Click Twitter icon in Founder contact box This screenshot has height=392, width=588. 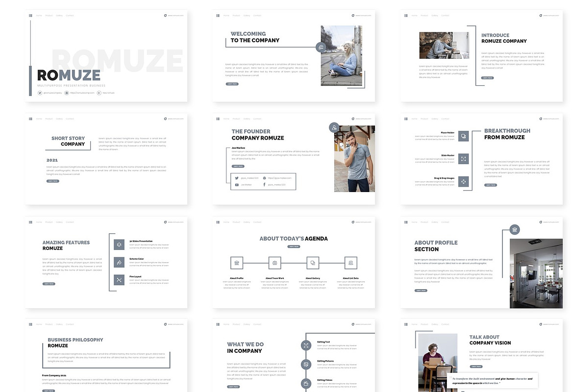(x=237, y=178)
